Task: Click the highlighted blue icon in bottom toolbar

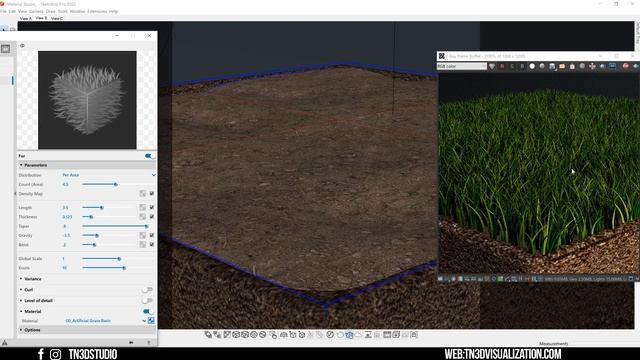Action: pos(349,335)
